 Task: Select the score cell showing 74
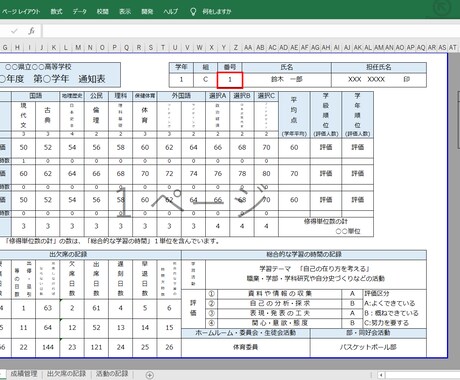coord(194,174)
